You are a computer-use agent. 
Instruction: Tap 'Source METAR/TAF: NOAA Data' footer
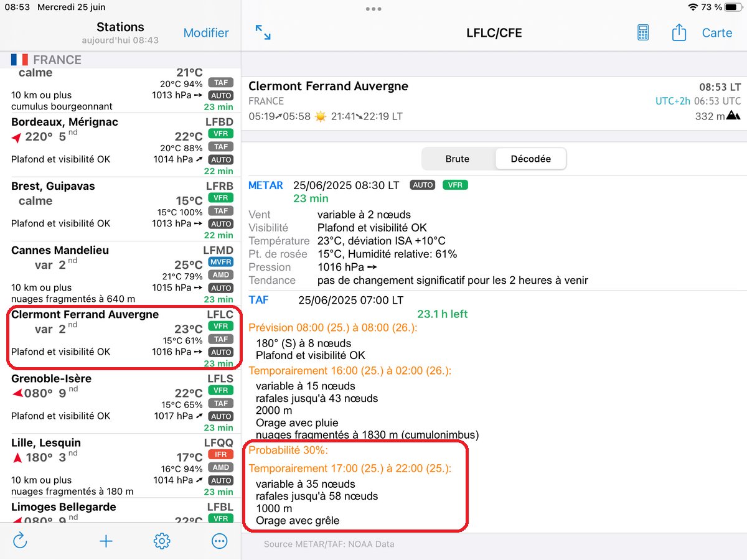pos(329,544)
